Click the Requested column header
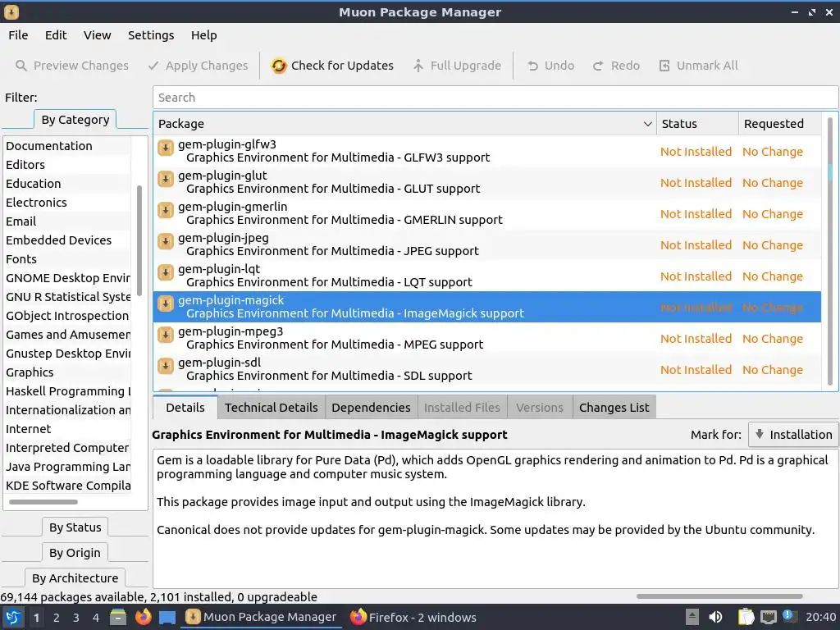840x630 pixels. point(779,124)
